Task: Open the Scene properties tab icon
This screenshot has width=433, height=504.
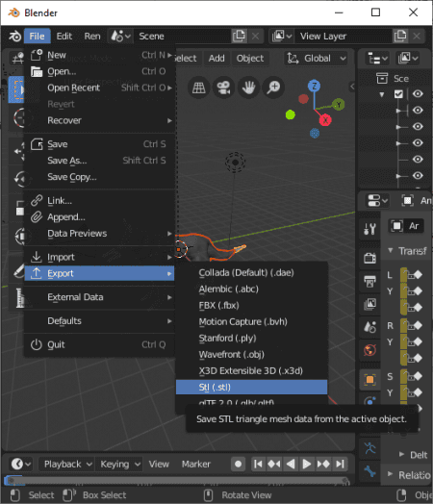Action: coord(369,327)
